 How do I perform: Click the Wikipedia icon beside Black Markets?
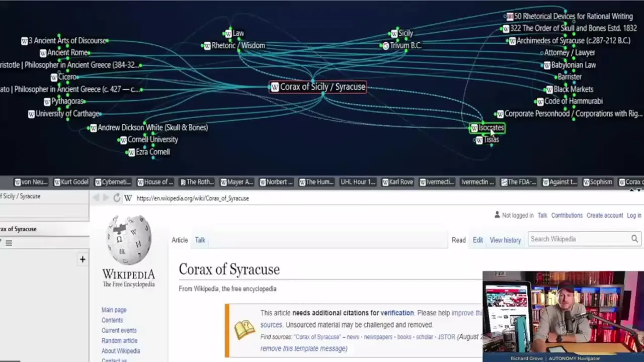tap(549, 90)
